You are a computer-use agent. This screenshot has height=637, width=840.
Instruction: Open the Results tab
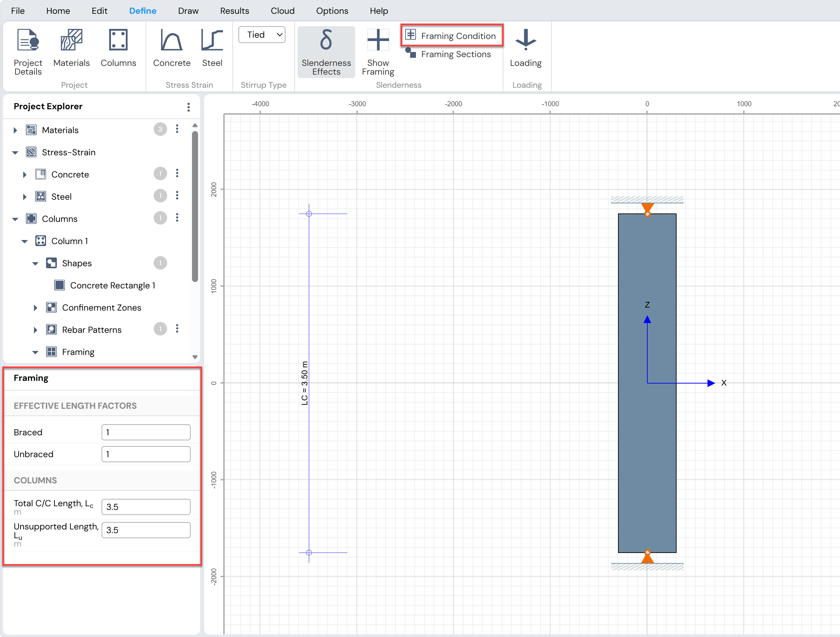[x=235, y=11]
